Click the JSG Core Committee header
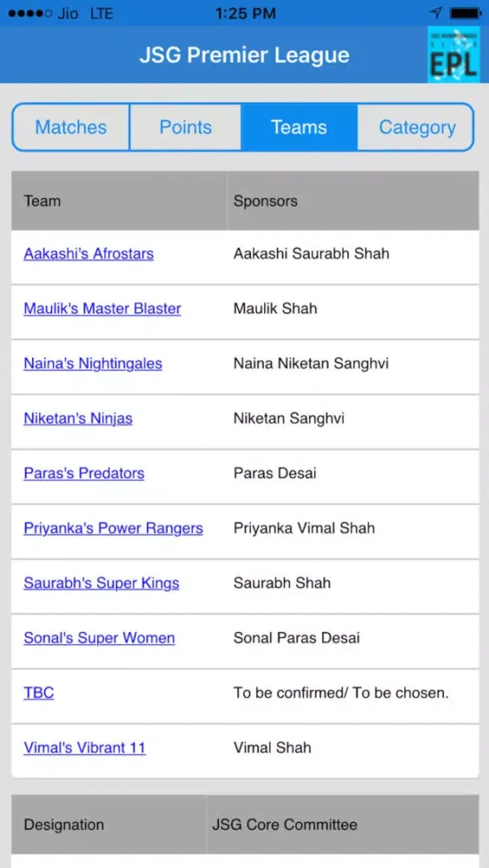Viewport: 489px width, 868px height. pyautogui.click(x=284, y=825)
